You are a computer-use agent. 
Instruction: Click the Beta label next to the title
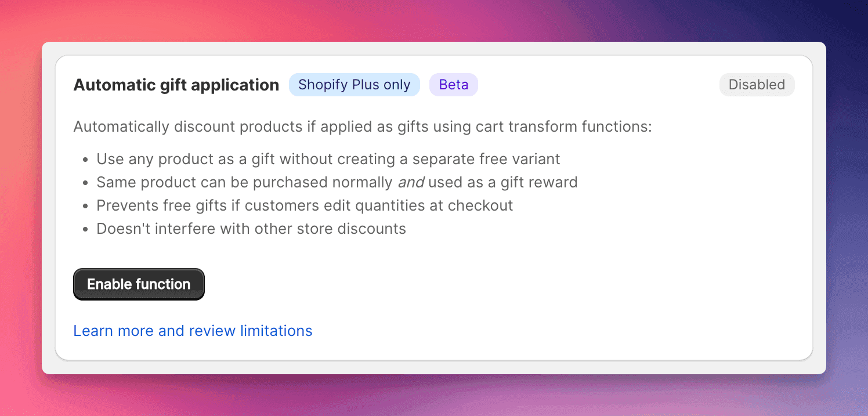point(453,85)
